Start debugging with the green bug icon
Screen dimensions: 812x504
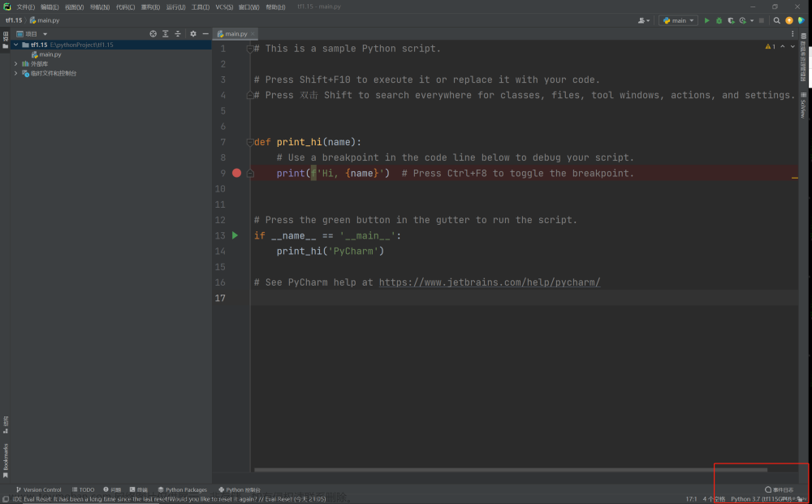719,21
